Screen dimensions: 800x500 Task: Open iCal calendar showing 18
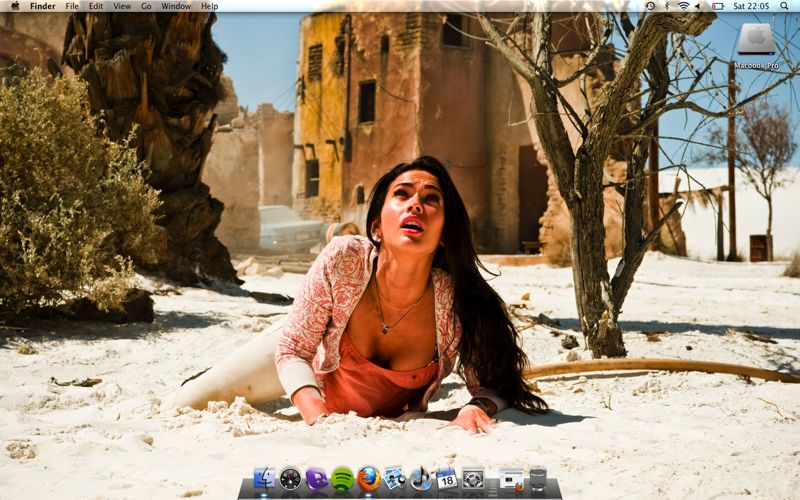coord(446,479)
